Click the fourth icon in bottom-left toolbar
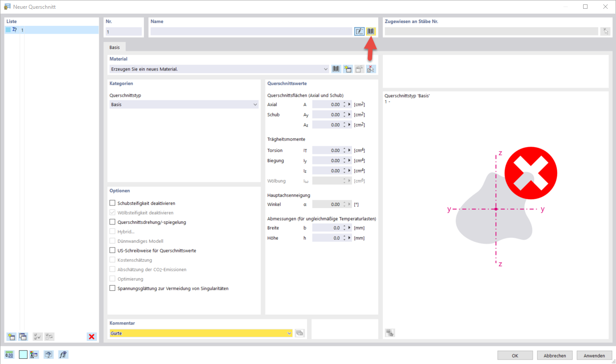 (49, 355)
